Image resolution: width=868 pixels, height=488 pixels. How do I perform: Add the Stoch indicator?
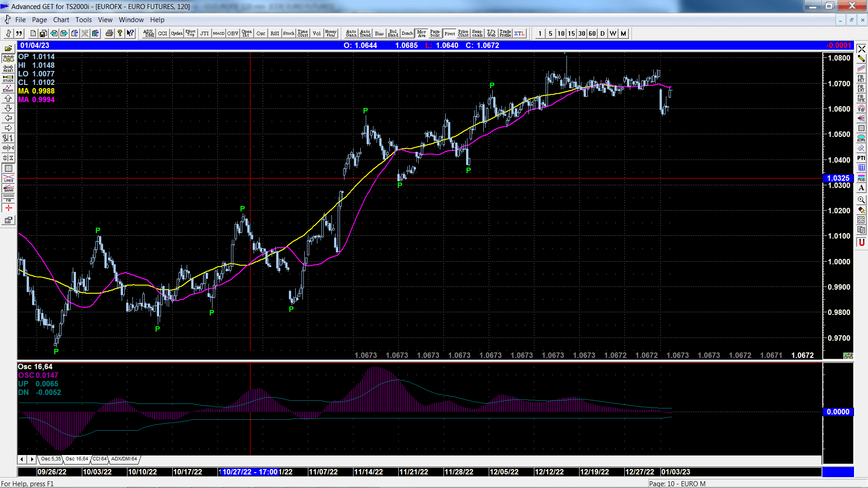(x=289, y=33)
